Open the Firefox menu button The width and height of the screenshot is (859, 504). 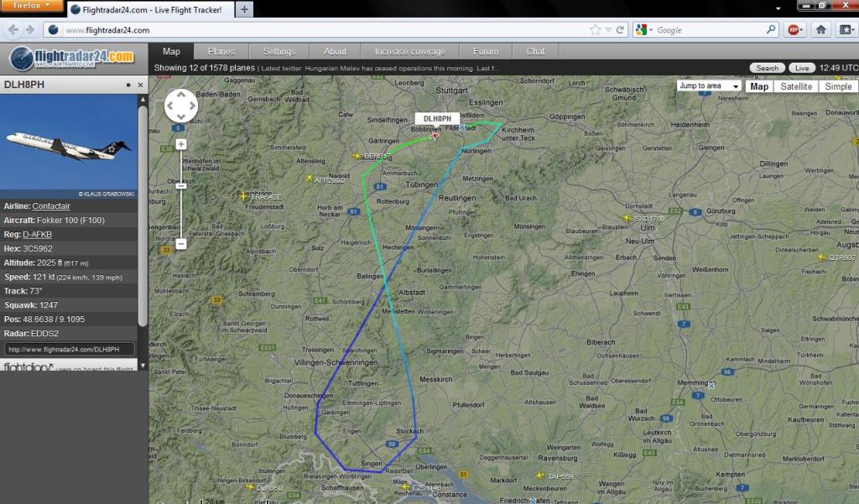(x=32, y=6)
